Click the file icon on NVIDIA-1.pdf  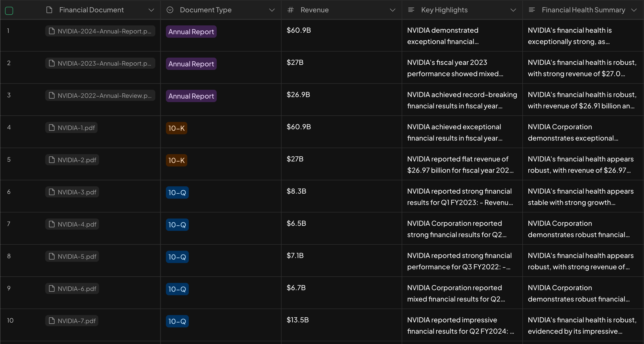coord(52,128)
